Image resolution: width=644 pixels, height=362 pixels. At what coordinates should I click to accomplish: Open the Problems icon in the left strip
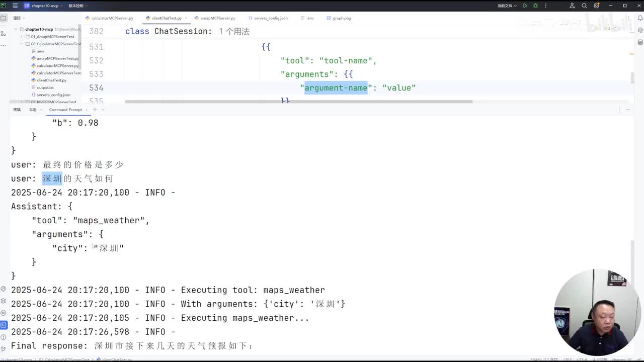4,337
